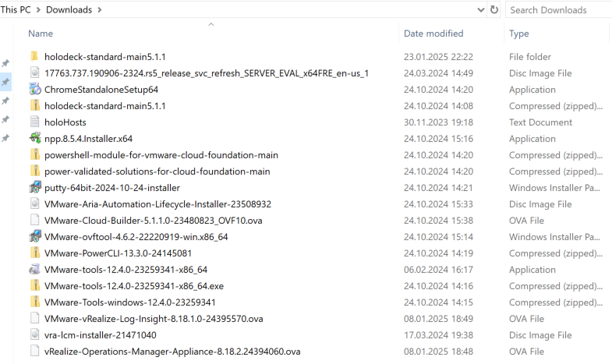Click date 30.11.2023 19:18 cell
612x364 pixels.
[x=438, y=122]
